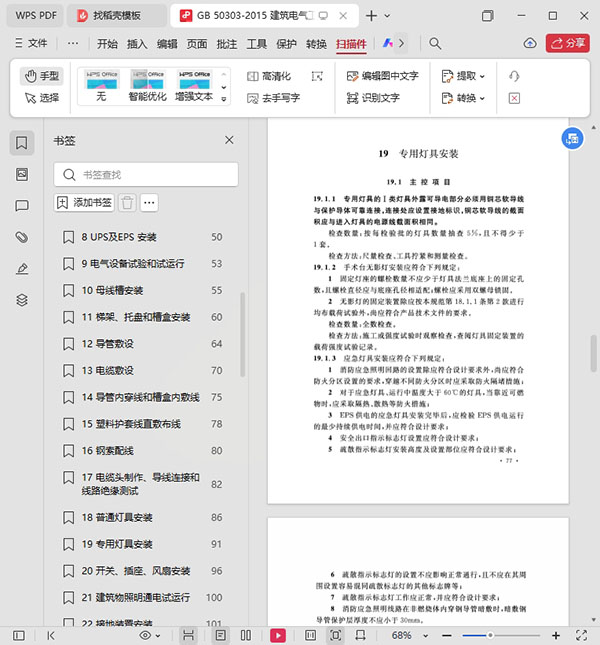Open new tab dropdown arrow
Image resolution: width=600 pixels, height=645 pixels.
(387, 16)
